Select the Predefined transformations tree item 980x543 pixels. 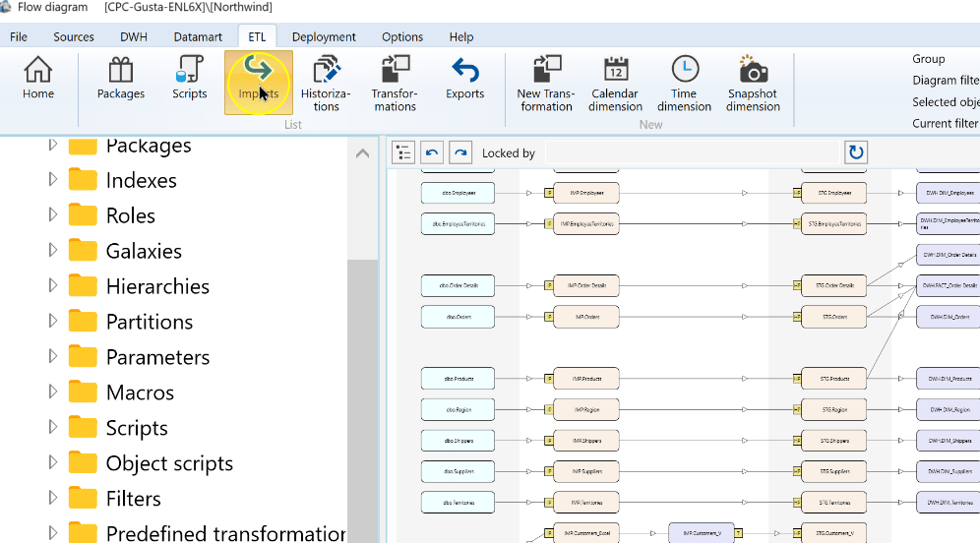[225, 533]
